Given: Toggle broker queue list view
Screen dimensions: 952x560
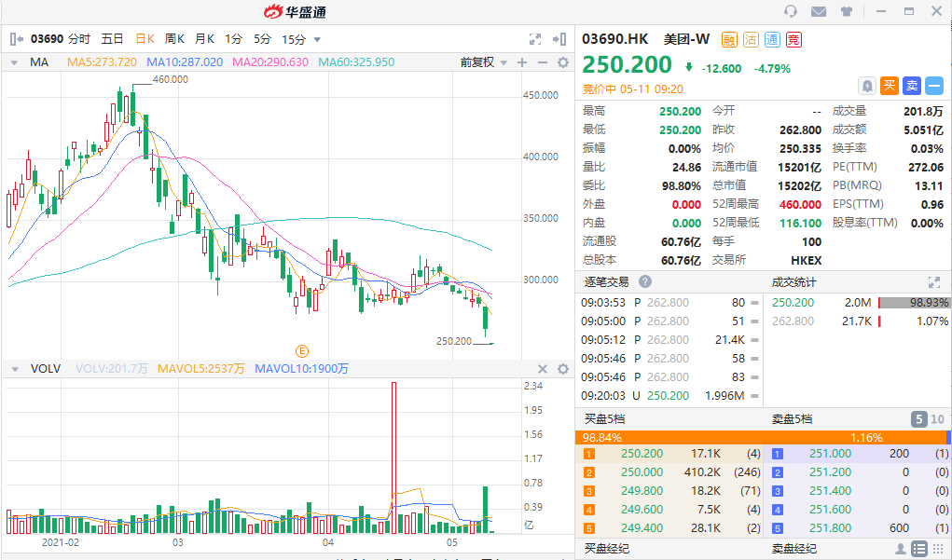Looking at the screenshot, I should (x=919, y=549).
